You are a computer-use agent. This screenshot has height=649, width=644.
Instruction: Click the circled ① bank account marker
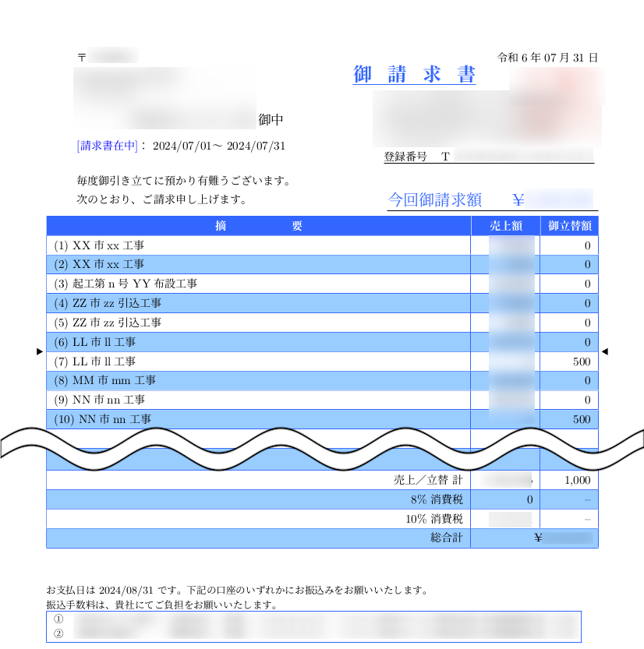click(58, 619)
